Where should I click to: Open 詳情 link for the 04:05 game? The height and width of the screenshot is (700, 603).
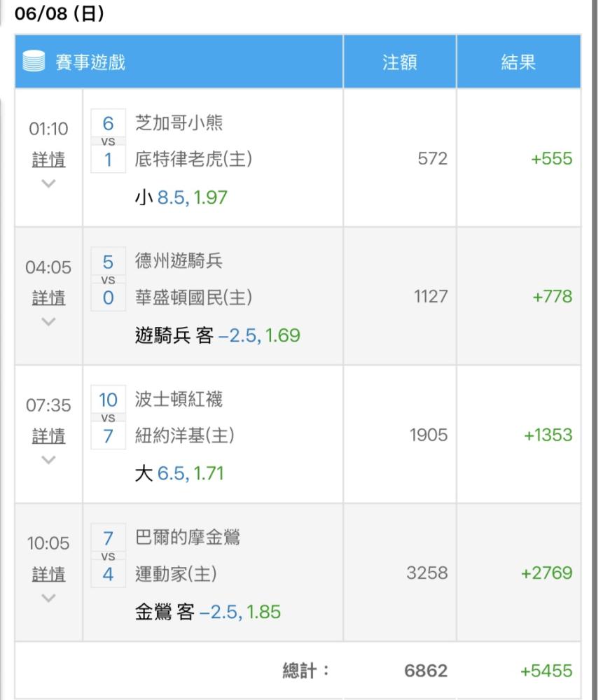(x=48, y=297)
